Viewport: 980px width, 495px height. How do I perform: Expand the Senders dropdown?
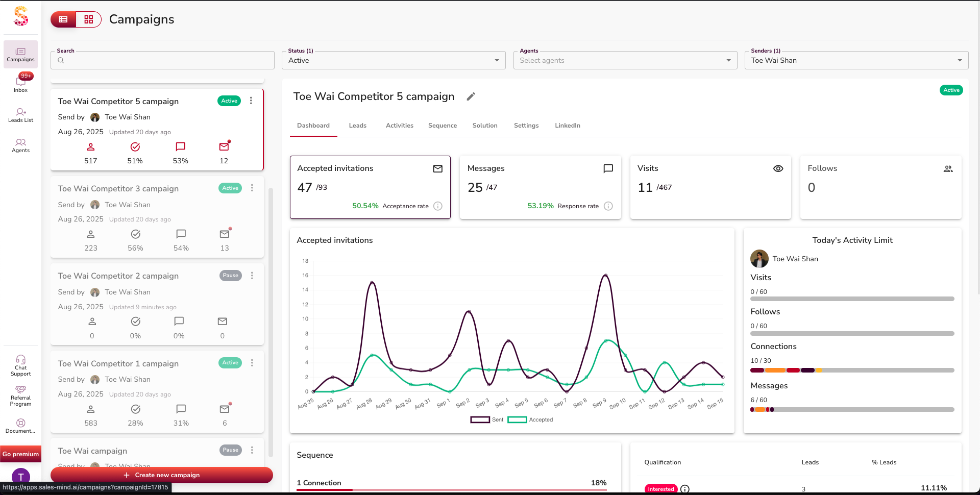(856, 60)
